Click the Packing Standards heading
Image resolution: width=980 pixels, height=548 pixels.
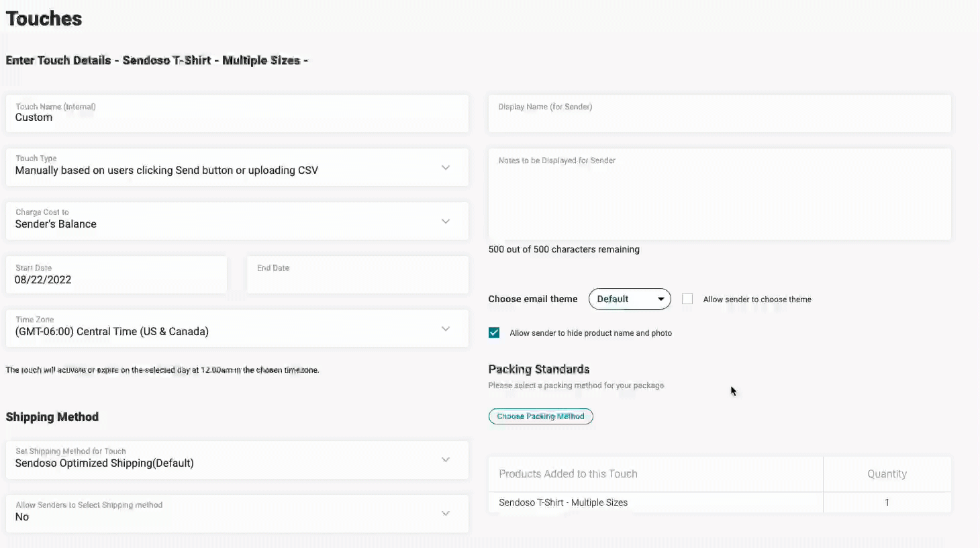[539, 369]
